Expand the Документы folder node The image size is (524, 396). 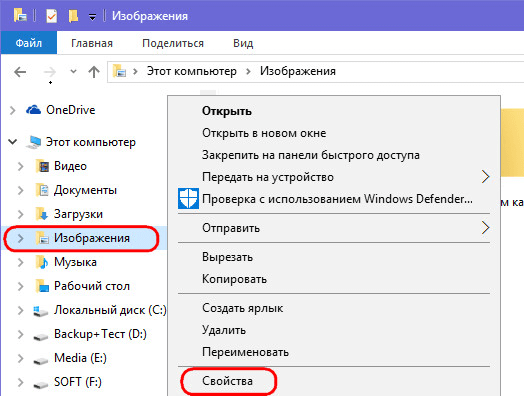pyautogui.click(x=21, y=190)
